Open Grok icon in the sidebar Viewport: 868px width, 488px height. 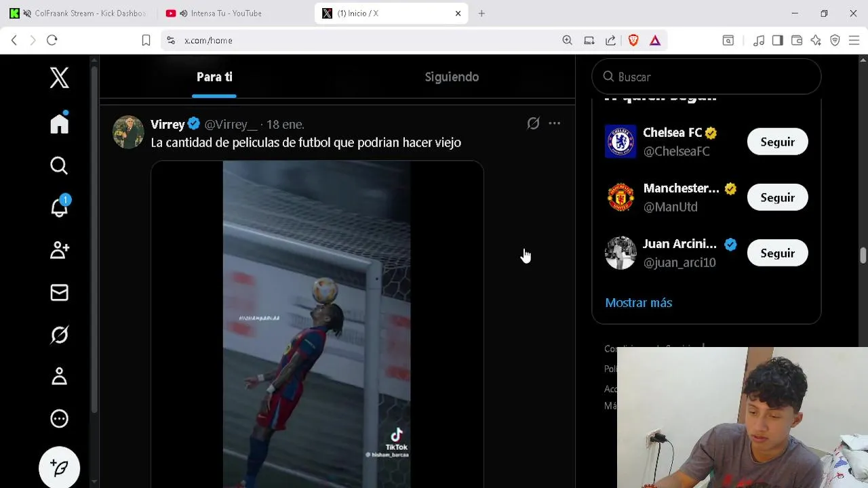[59, 334]
